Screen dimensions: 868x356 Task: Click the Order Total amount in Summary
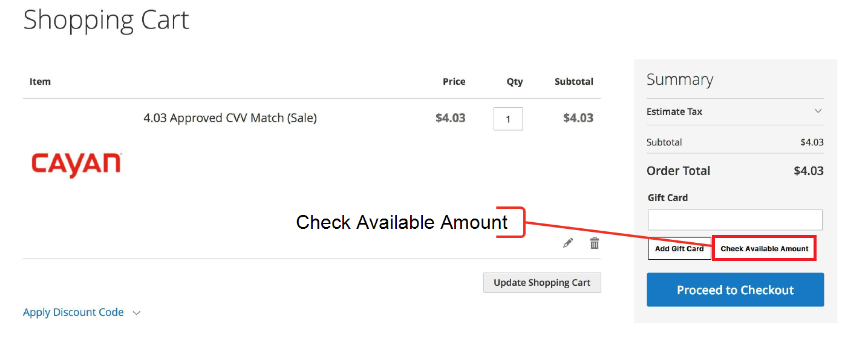[x=808, y=171]
